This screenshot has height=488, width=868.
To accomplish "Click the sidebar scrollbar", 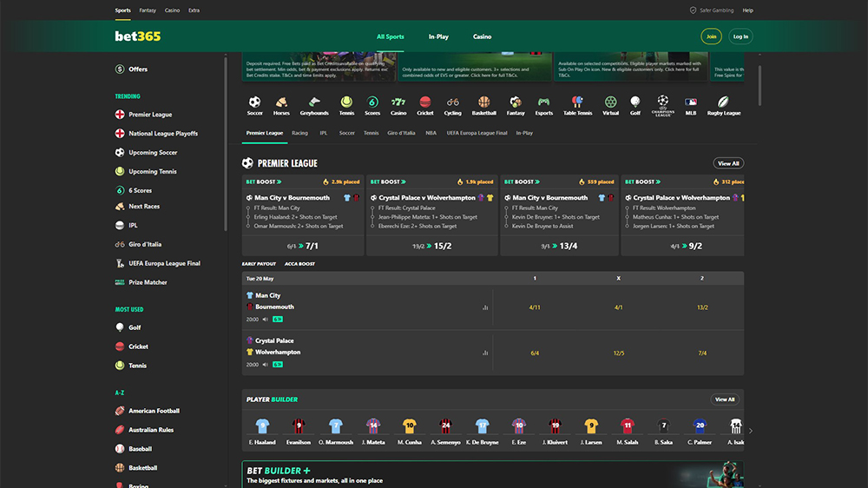I will click(x=226, y=144).
